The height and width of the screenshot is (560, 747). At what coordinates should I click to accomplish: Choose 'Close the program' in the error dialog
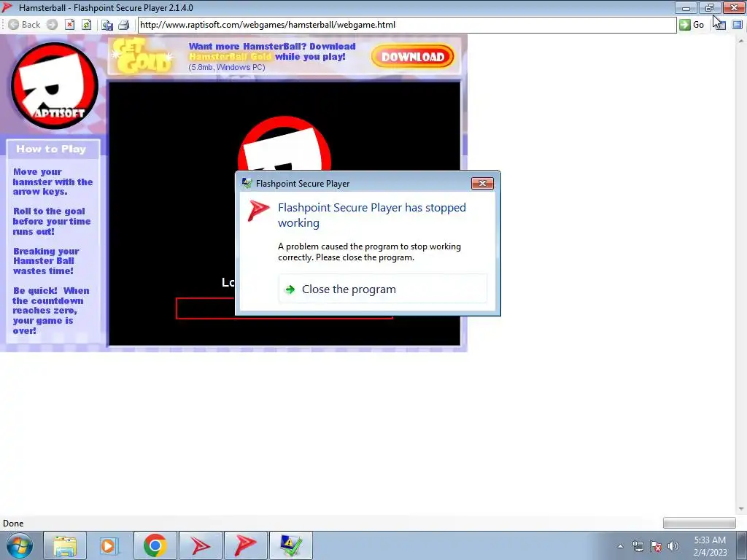pyautogui.click(x=382, y=289)
